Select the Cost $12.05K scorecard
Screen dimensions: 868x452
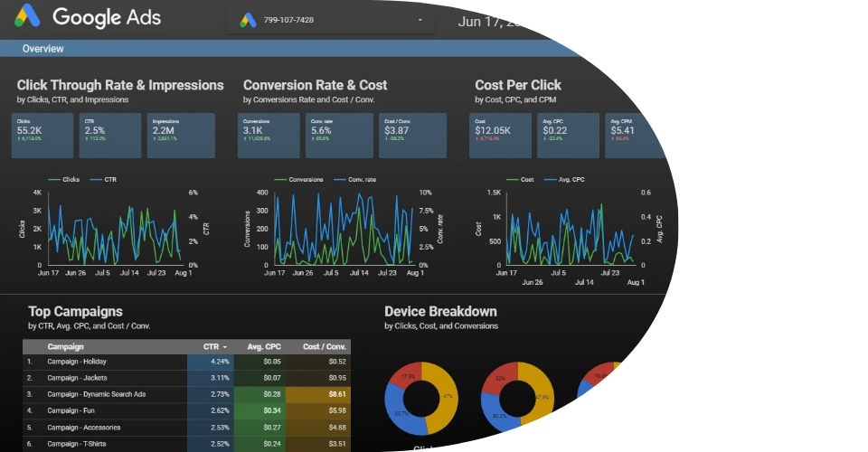pyautogui.click(x=500, y=136)
